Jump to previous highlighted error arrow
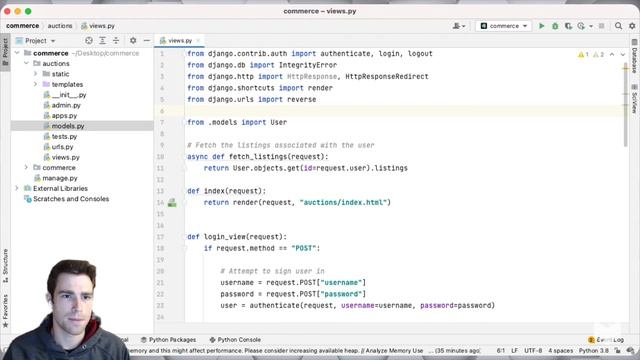This screenshot has height=360, width=640. tap(612, 54)
